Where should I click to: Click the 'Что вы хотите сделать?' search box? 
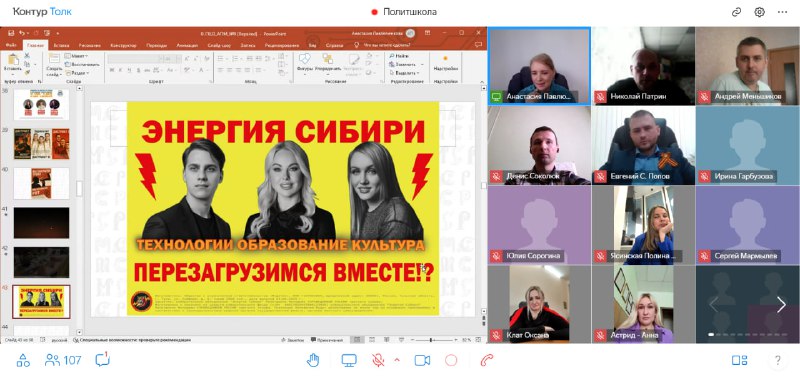pos(387,45)
